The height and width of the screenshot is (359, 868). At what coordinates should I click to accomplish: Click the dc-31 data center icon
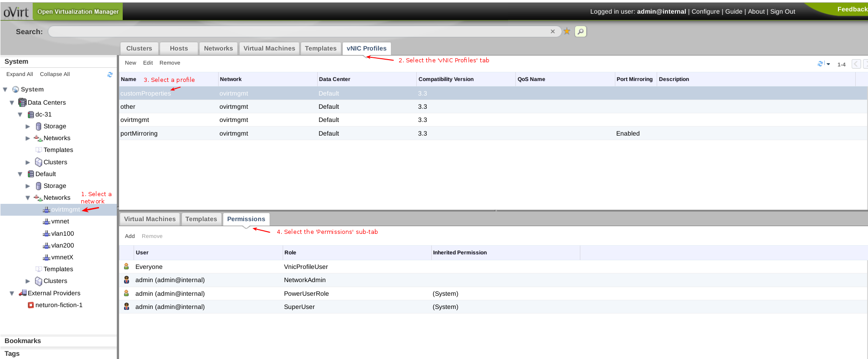[31, 115]
